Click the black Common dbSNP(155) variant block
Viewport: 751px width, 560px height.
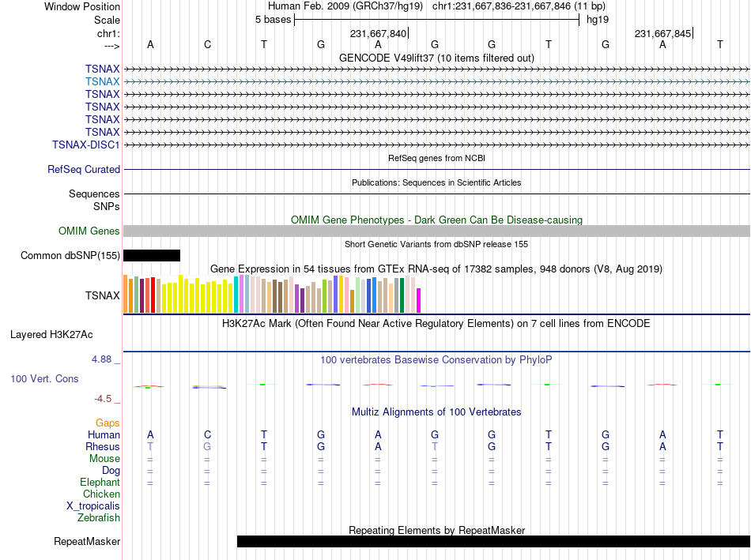click(x=152, y=256)
